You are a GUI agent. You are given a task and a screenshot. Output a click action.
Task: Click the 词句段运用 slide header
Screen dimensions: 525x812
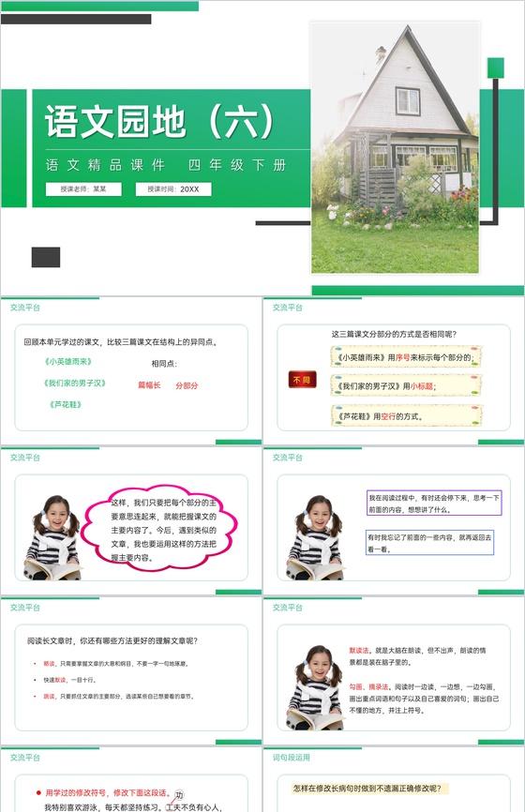pos(291,757)
